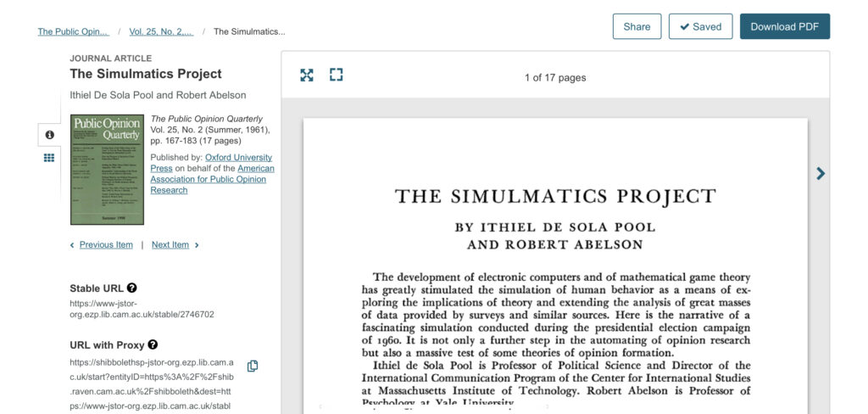The image size is (868, 414).
Task: Go to next page arrow
Action: tap(821, 173)
